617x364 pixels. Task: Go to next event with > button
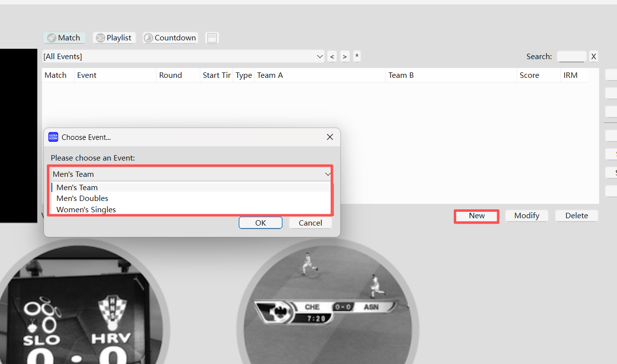(345, 57)
